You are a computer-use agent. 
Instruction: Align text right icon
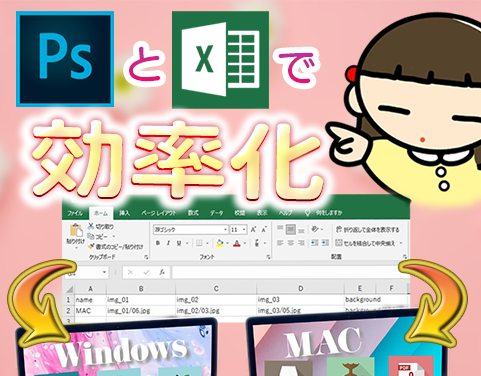point(301,243)
